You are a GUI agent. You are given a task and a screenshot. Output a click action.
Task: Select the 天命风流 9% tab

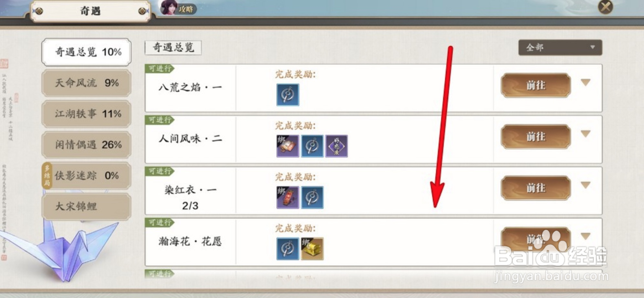(87, 83)
